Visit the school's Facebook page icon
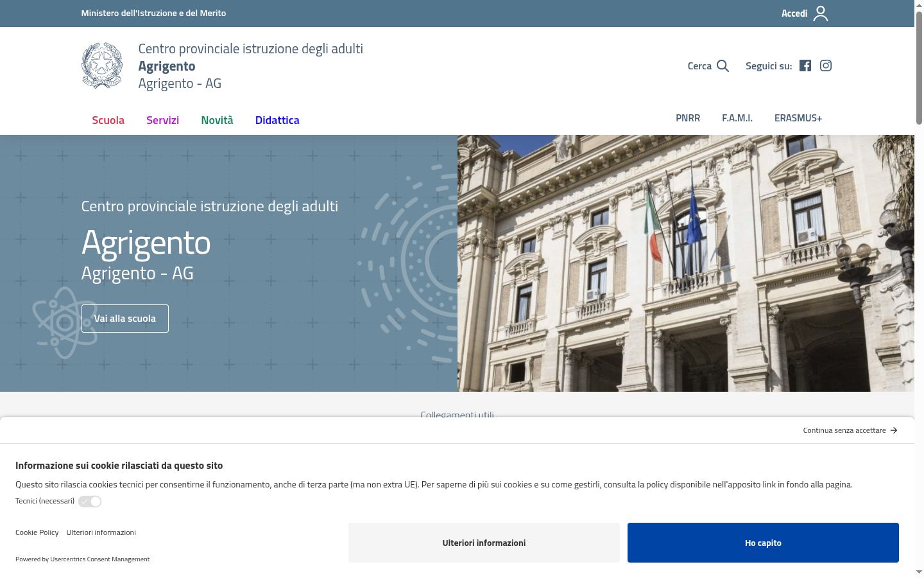The image size is (924, 578). [805, 66]
